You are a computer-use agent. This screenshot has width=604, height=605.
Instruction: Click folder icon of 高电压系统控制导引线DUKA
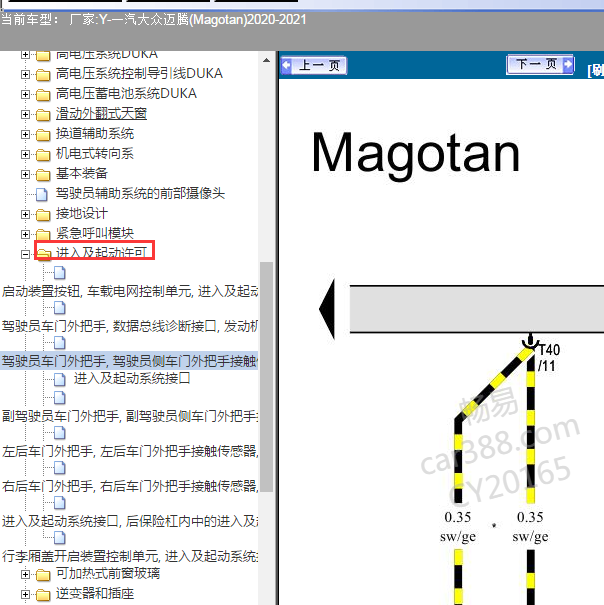(43, 74)
